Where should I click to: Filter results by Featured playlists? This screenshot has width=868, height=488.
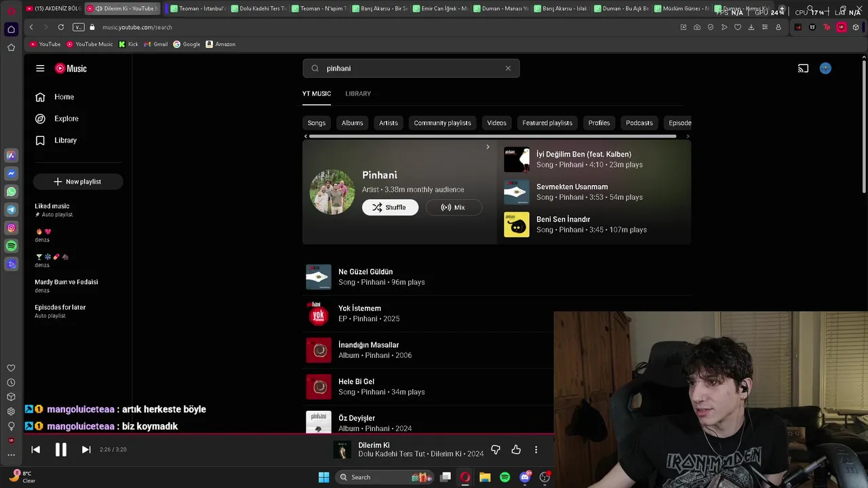(x=547, y=123)
